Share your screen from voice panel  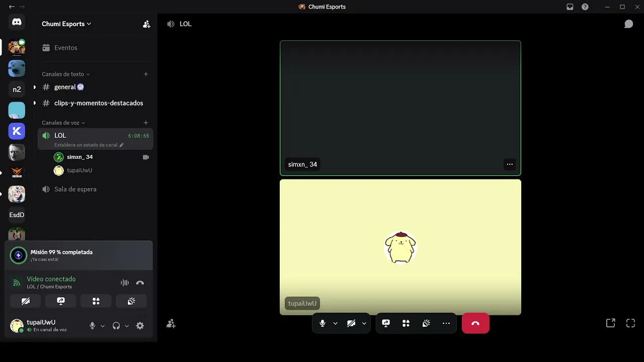(x=61, y=301)
